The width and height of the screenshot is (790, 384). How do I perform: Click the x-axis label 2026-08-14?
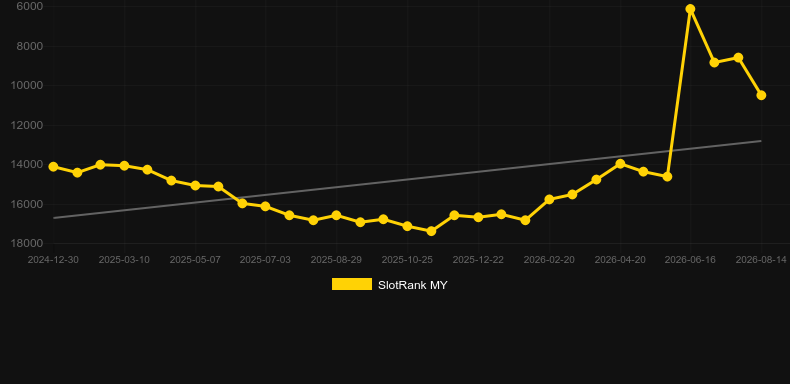click(x=761, y=260)
